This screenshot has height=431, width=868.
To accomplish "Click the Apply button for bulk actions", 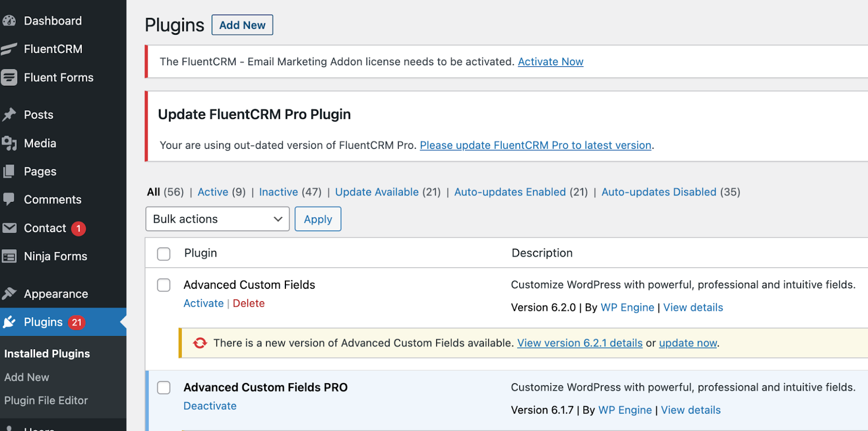I will (x=318, y=219).
